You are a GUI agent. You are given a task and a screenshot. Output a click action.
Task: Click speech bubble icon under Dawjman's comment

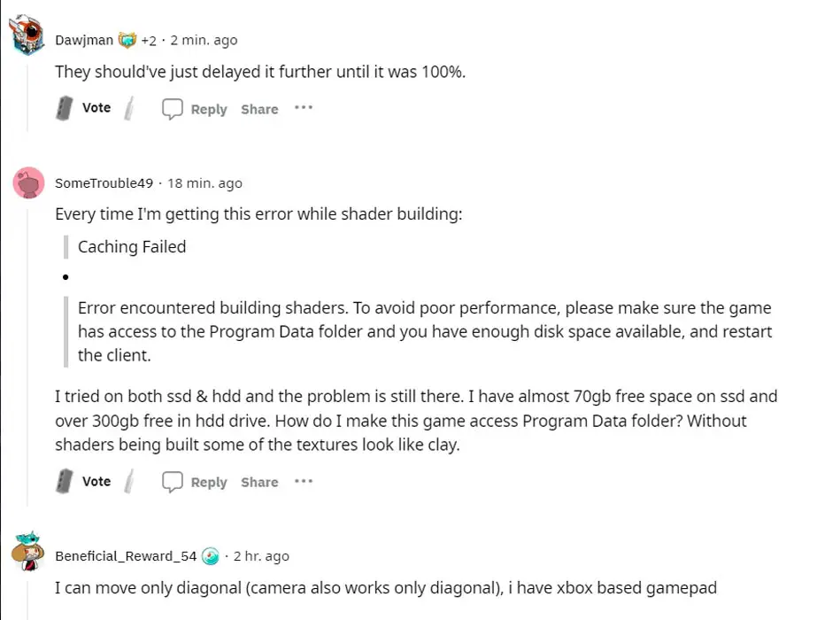(x=172, y=109)
